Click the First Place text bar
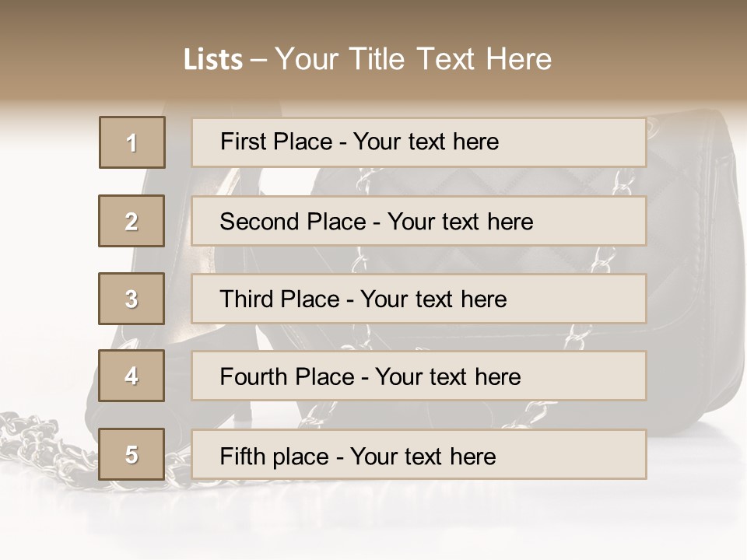The width and height of the screenshot is (747, 560). (x=419, y=142)
